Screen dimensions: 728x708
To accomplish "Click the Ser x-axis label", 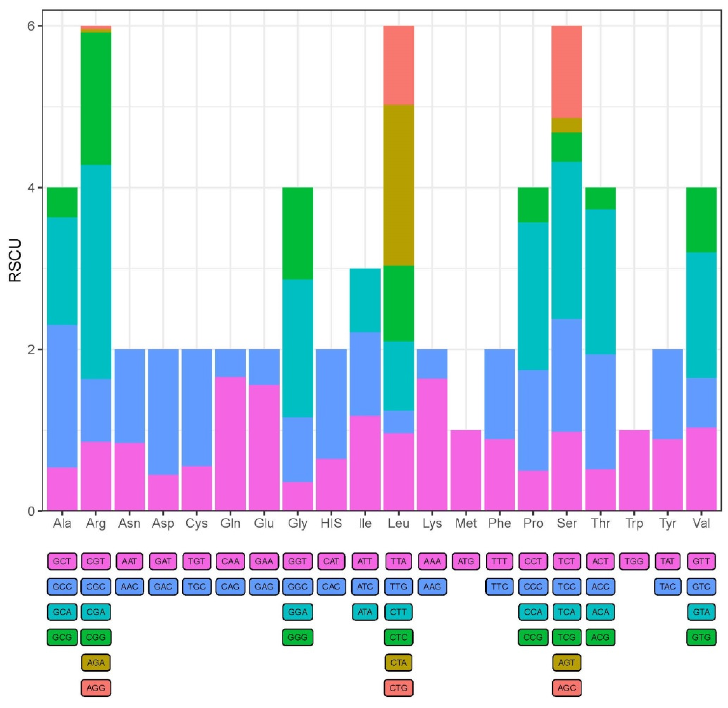I will (x=567, y=523).
